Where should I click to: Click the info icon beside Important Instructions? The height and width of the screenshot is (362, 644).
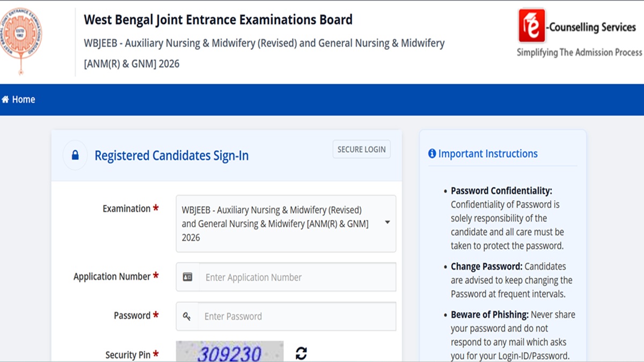(432, 154)
